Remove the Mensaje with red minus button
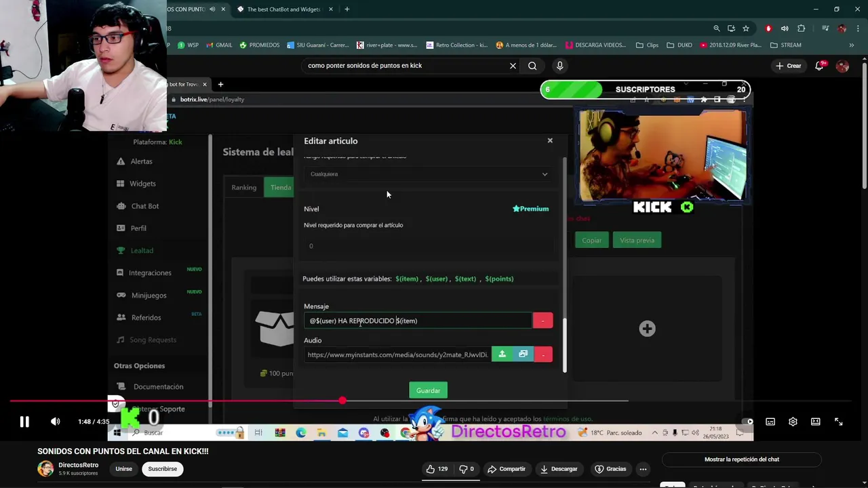868x488 pixels. [x=542, y=321]
